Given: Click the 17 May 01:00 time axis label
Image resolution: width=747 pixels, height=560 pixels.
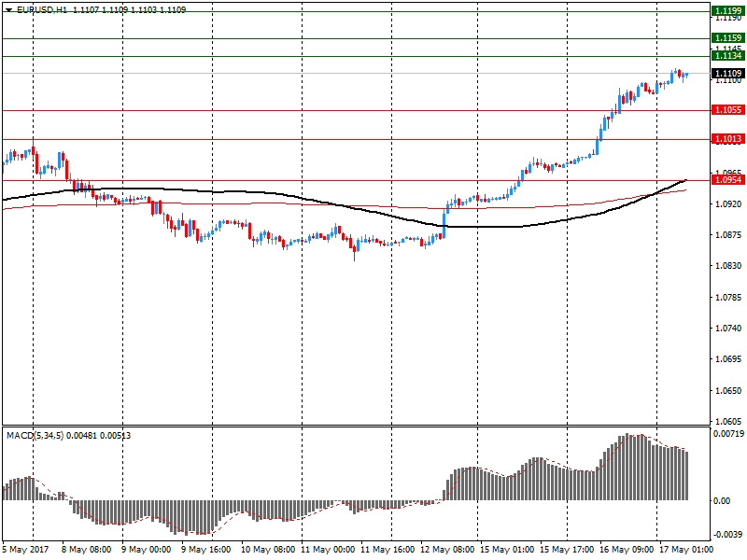Looking at the screenshot, I should pos(686,550).
